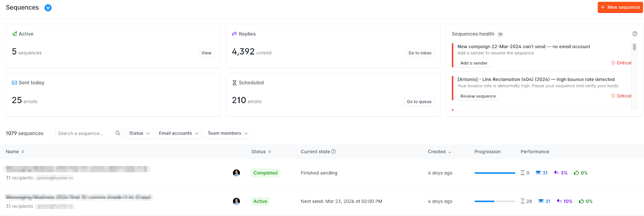View the active sequences

click(206, 53)
